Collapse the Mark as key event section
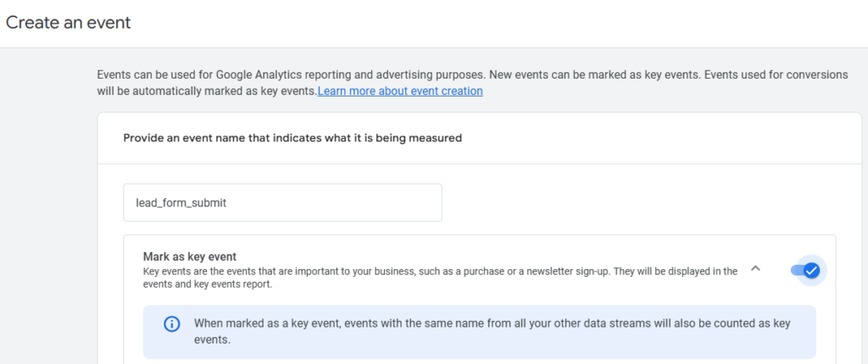Image resolution: width=868 pixels, height=364 pixels. pyautogui.click(x=755, y=268)
